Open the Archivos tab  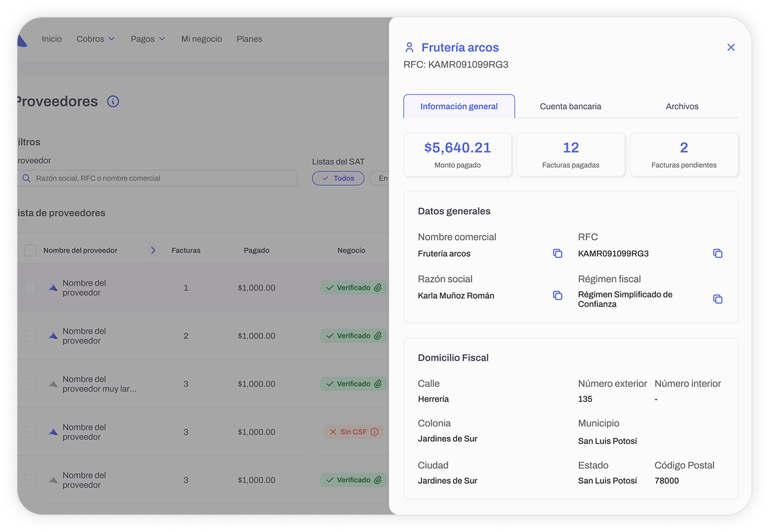682,106
